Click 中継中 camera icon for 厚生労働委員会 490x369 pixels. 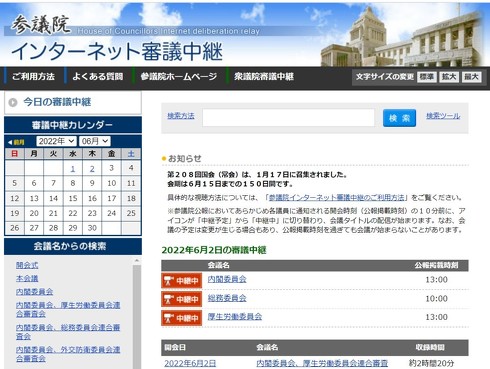click(182, 318)
